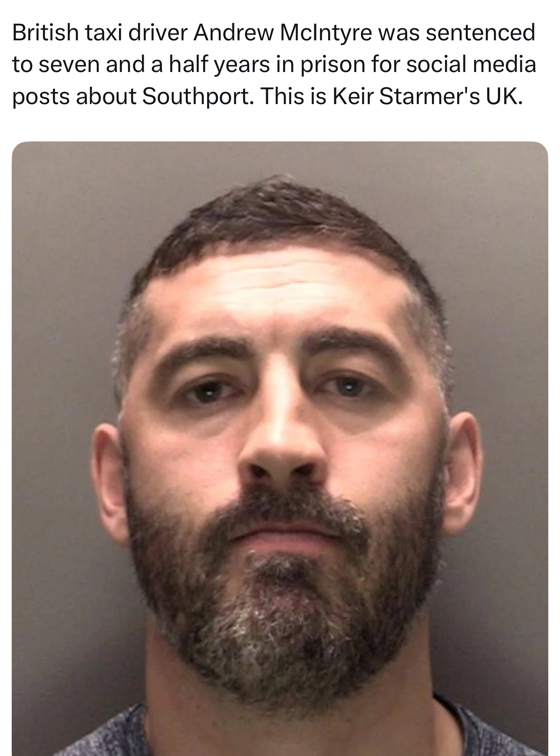Open the attached photo in the post
This screenshot has width=560, height=756.
click(280, 448)
